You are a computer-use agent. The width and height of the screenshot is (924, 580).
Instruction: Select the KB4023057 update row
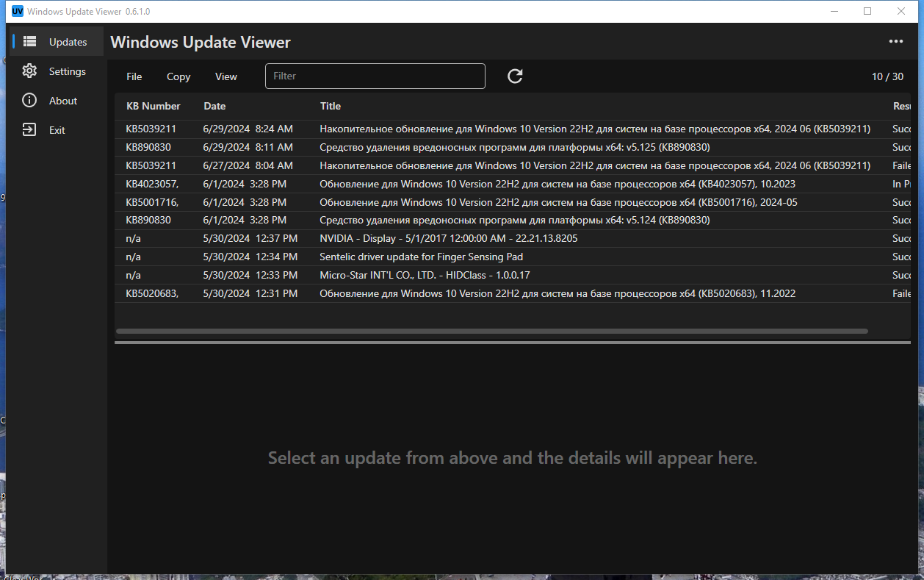pos(513,184)
